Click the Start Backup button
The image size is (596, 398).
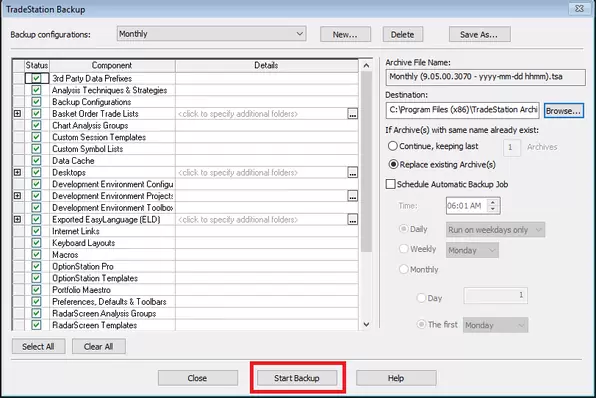tap(297, 378)
